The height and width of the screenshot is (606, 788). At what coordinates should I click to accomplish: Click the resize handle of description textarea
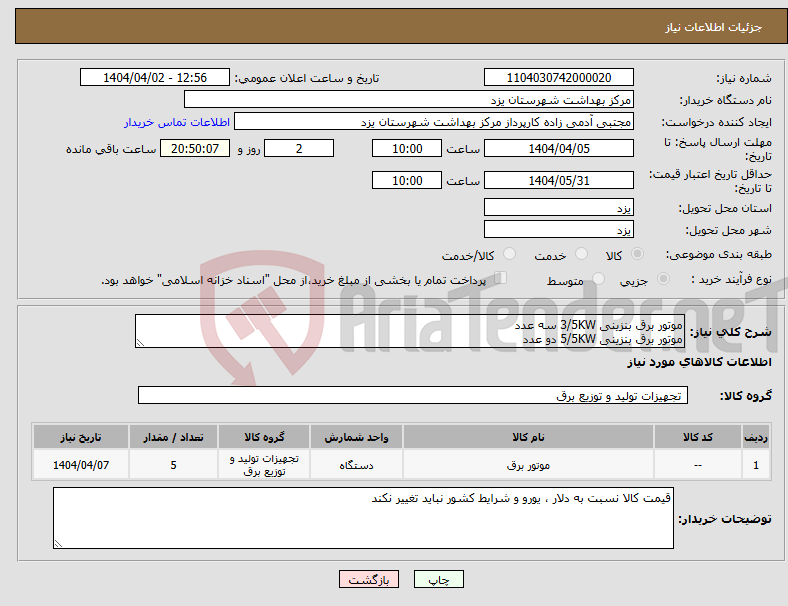tap(140, 343)
